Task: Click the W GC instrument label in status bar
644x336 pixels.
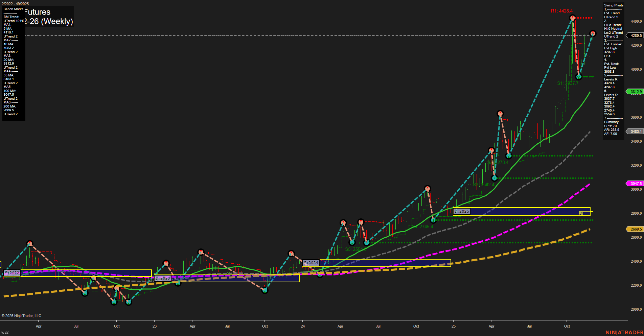Action: (x=5, y=332)
